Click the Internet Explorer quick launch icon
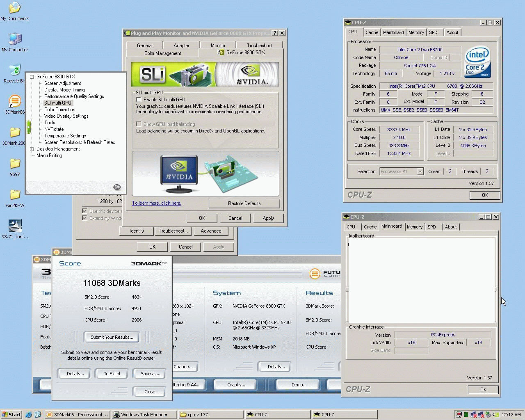This screenshot has width=525, height=420. tap(29, 415)
